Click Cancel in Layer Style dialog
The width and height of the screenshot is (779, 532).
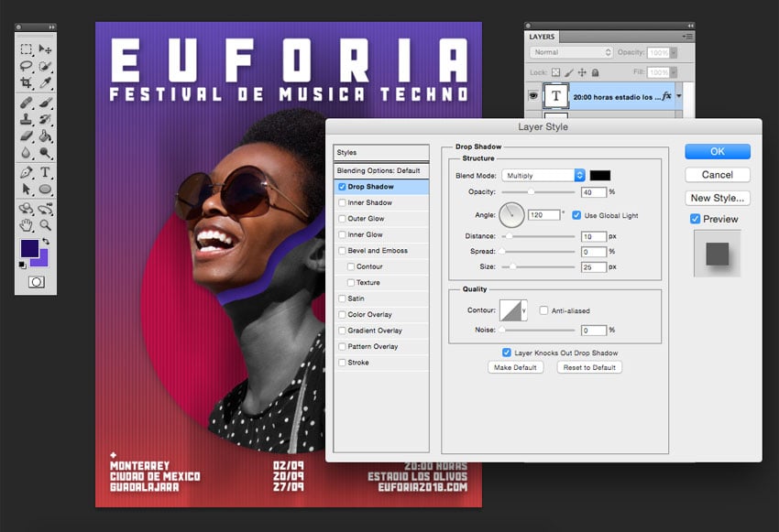coord(718,175)
